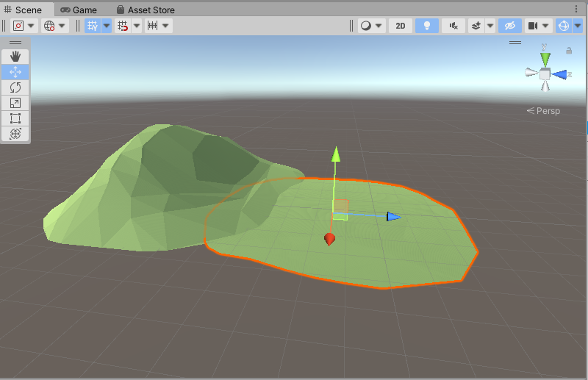This screenshot has height=380, width=588.
Task: Expand the Gizmos dropdown arrow
Action: 578,26
